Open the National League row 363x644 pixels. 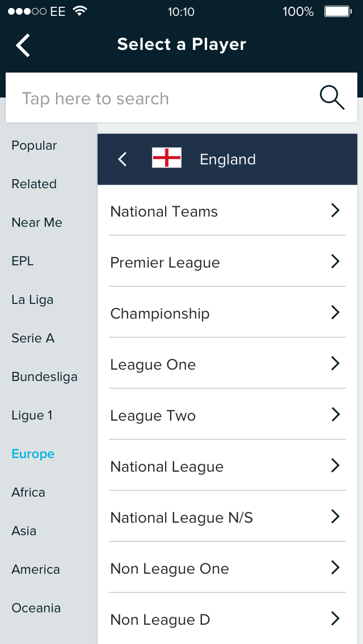227,467
